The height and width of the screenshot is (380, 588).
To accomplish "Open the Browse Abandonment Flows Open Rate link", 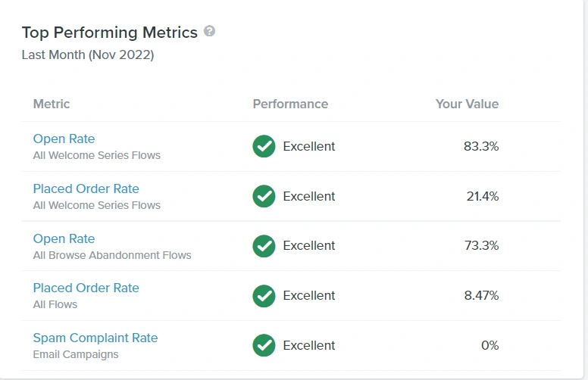I will coord(64,238).
